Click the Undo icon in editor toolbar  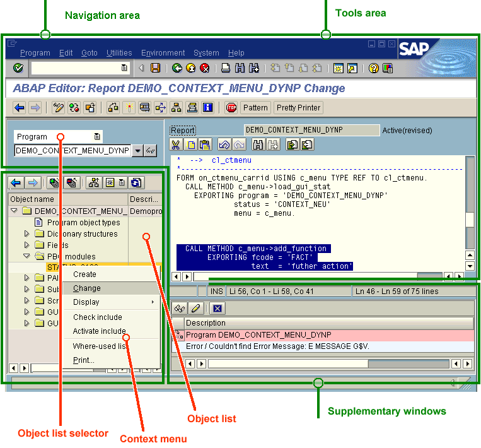click(x=224, y=144)
